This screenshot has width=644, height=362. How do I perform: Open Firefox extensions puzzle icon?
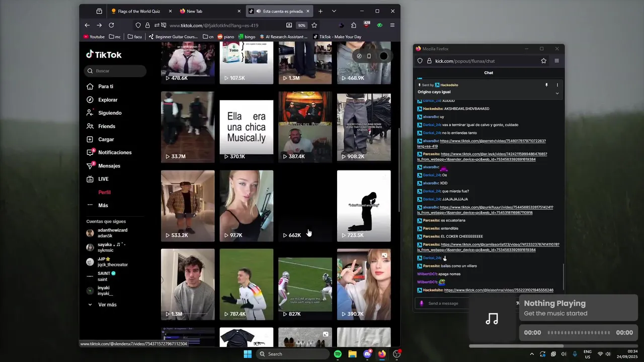pyautogui.click(x=354, y=25)
